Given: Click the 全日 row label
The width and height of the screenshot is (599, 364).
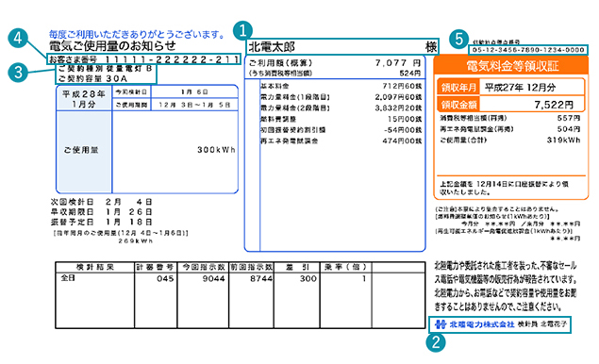Looking at the screenshot, I should click(x=68, y=278).
